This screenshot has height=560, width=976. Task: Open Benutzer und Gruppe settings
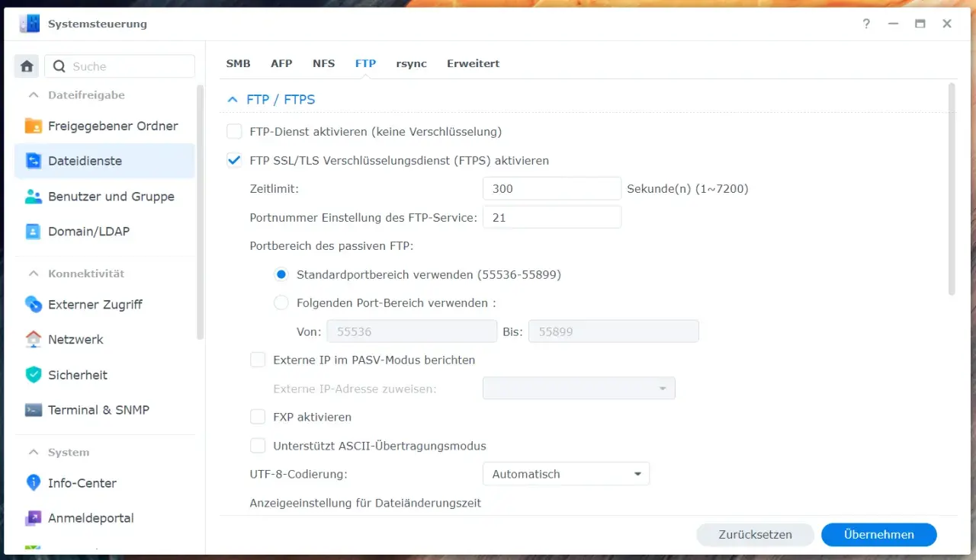[104, 197]
